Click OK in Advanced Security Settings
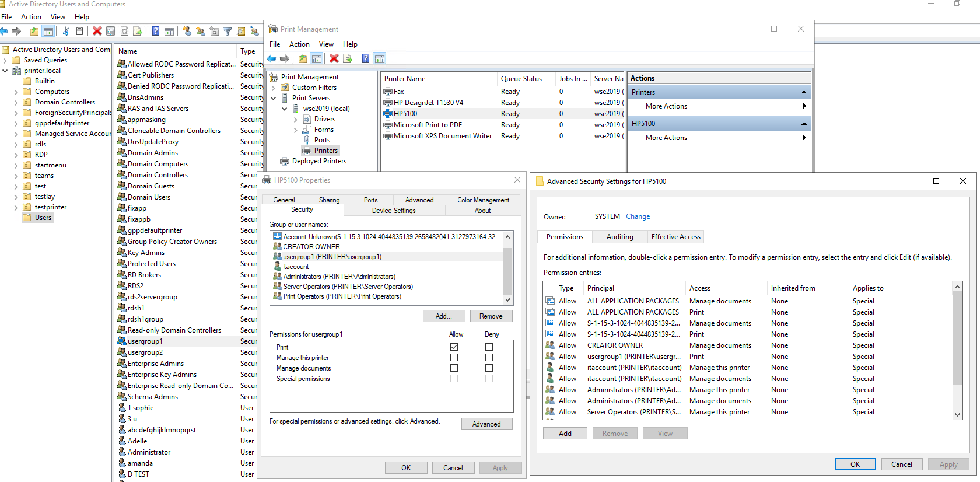 [x=855, y=464]
